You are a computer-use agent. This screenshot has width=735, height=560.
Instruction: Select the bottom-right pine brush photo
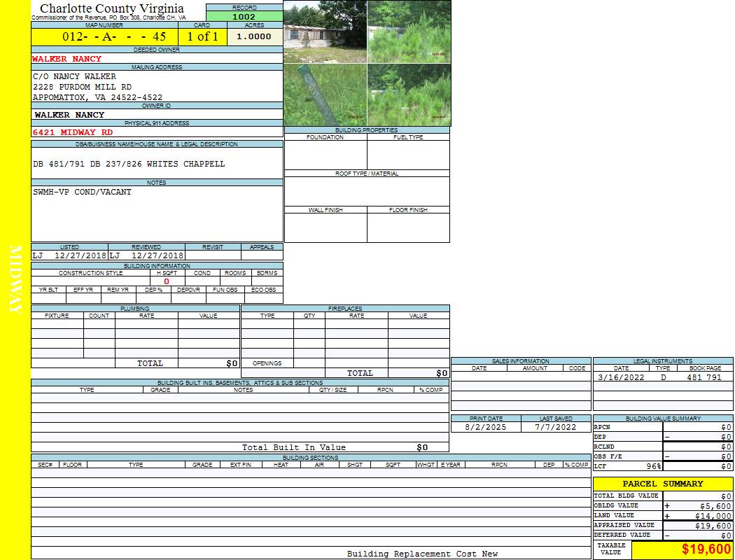[x=409, y=95]
